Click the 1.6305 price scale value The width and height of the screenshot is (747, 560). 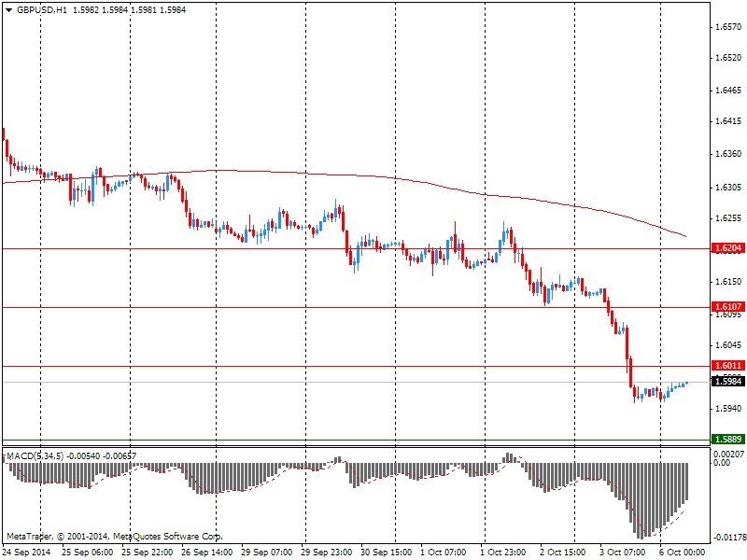pos(729,188)
